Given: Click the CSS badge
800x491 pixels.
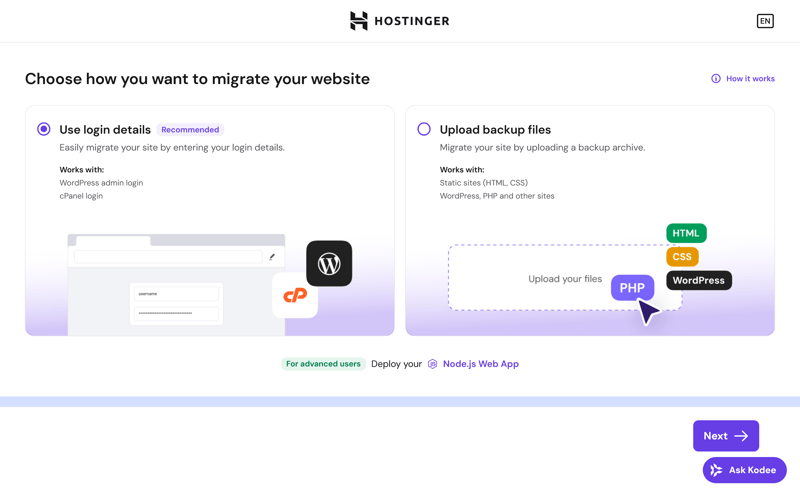Looking at the screenshot, I should 682,257.
